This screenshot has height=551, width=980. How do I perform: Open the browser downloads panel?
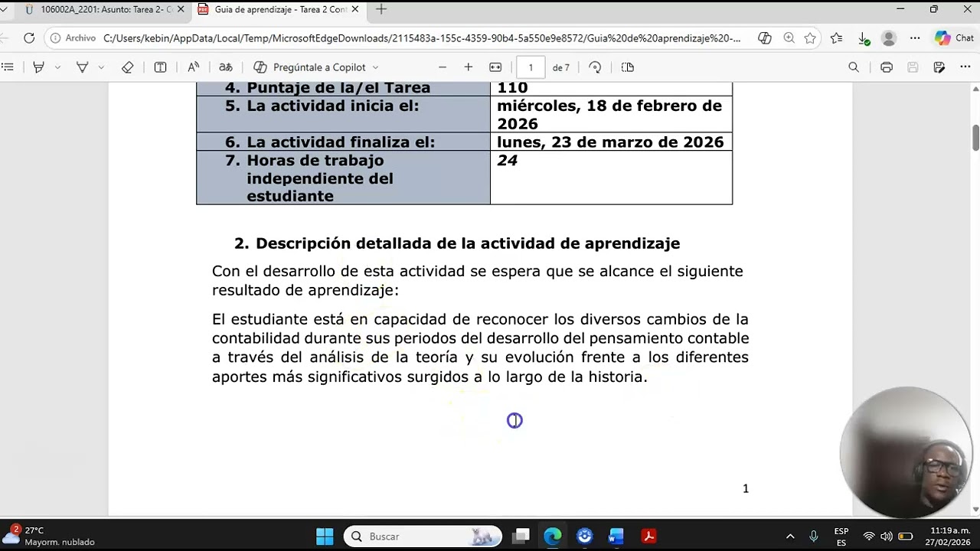coord(864,37)
